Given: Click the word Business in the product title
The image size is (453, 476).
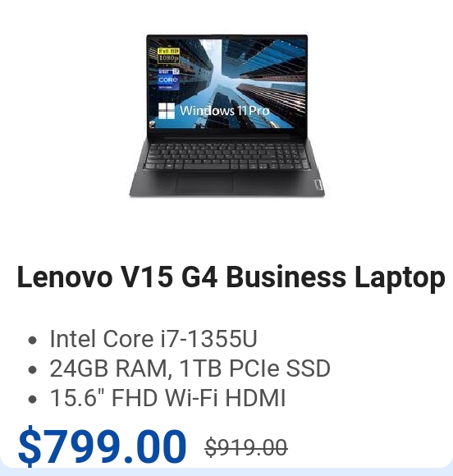Looking at the screenshot, I should pos(286,277).
